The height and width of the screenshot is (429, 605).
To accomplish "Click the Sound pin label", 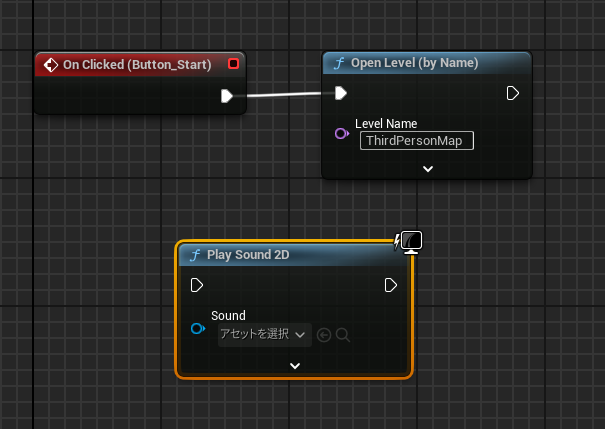I will [x=228, y=316].
